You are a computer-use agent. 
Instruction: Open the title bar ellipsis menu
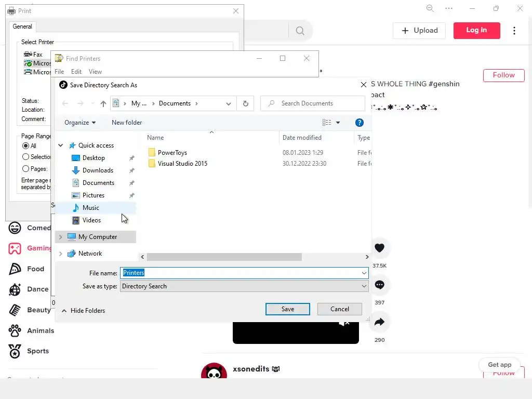[449, 8]
